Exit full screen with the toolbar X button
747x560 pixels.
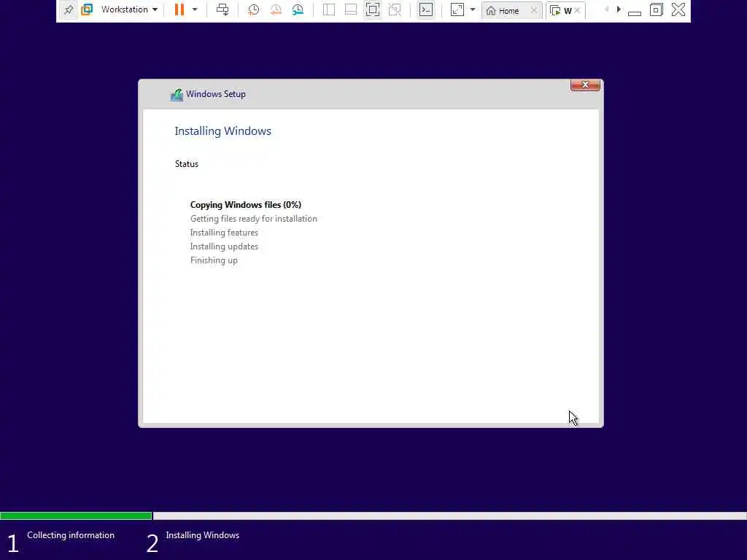(678, 9)
